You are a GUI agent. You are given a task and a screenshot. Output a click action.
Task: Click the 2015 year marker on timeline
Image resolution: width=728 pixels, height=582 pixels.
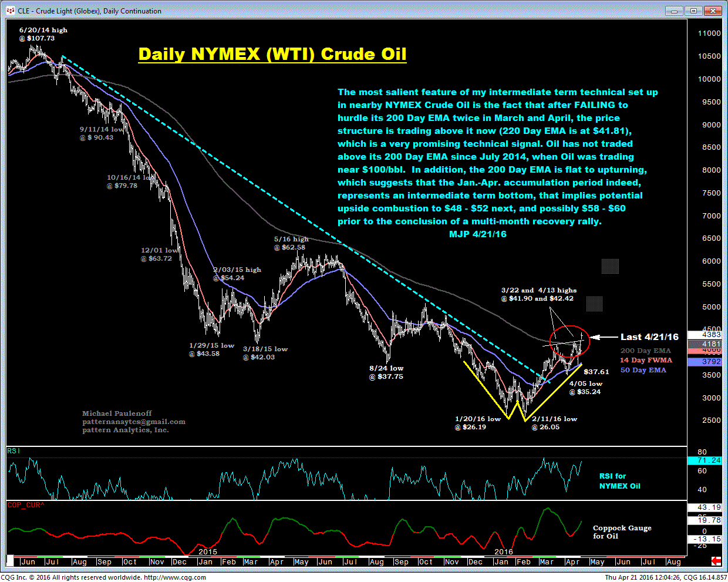(208, 551)
